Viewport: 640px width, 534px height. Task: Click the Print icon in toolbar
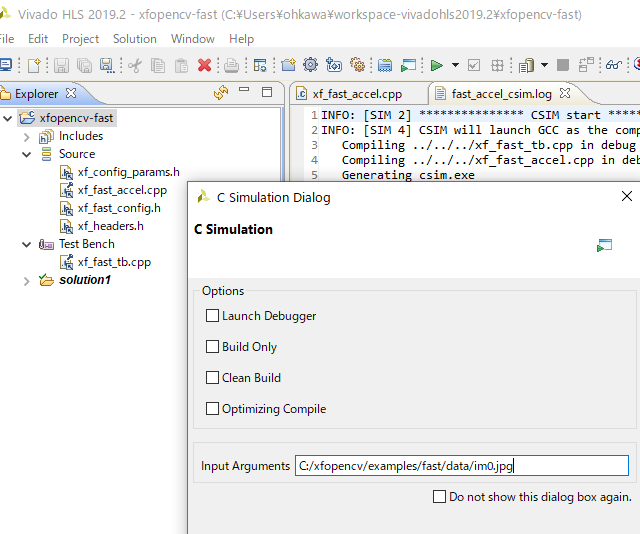tap(231, 65)
